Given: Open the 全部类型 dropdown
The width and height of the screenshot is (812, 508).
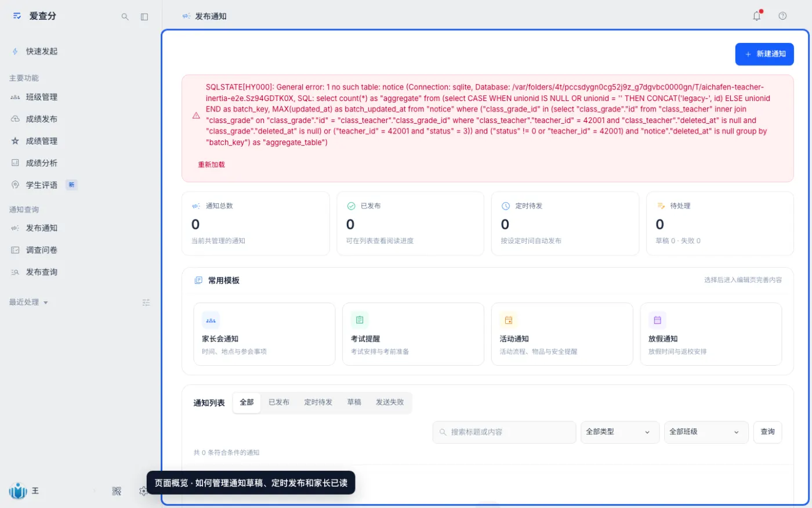Looking at the screenshot, I should [620, 432].
